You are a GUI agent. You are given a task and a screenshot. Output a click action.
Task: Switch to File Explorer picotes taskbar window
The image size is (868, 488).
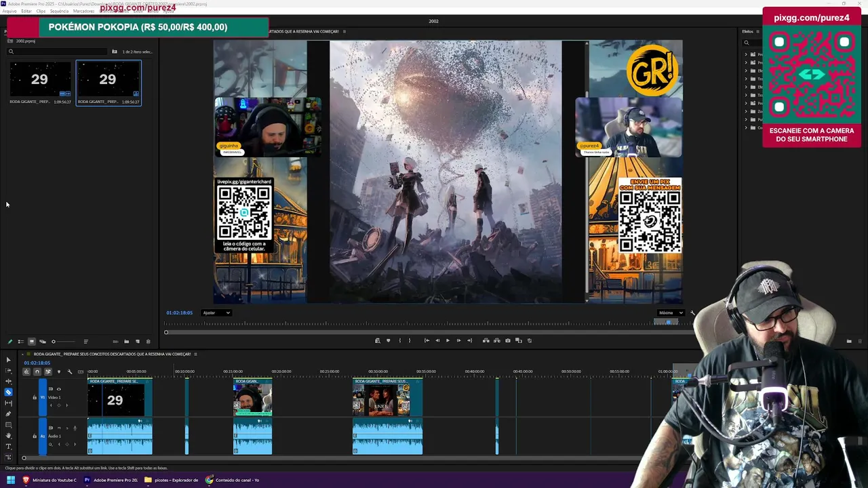click(x=172, y=480)
